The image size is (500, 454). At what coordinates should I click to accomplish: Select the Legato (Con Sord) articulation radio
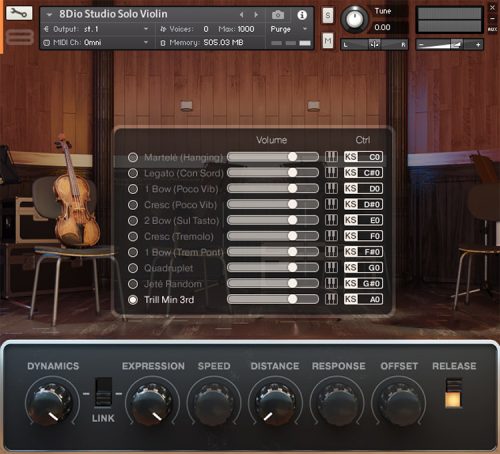coord(133,173)
